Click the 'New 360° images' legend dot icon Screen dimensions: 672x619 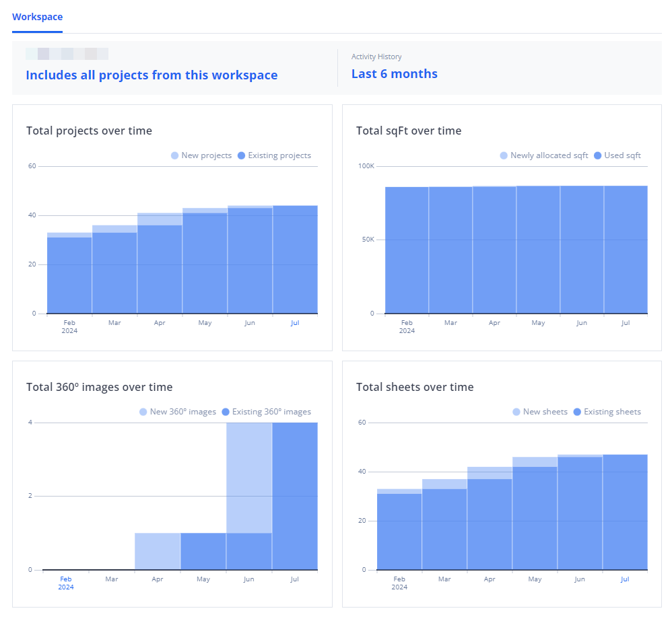(143, 412)
